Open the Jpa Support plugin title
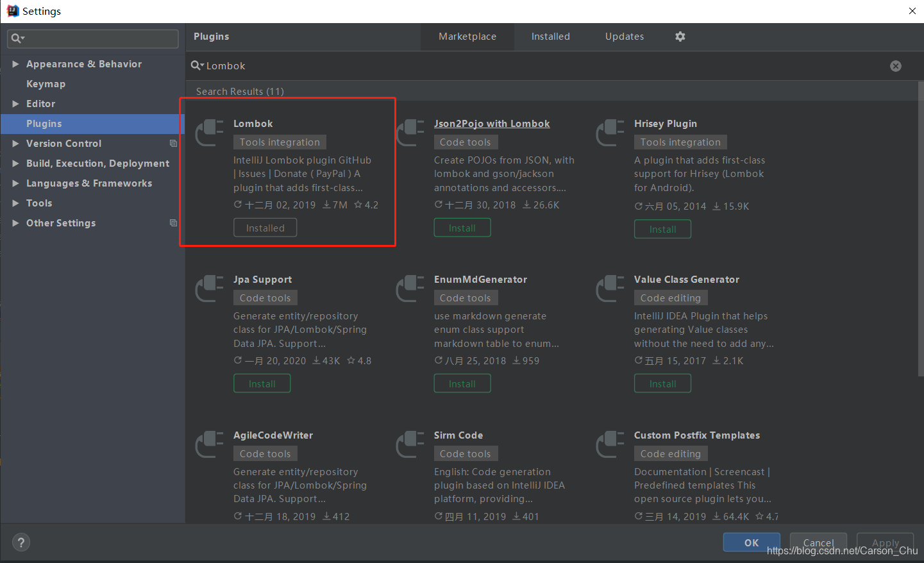The height and width of the screenshot is (563, 924). point(262,280)
